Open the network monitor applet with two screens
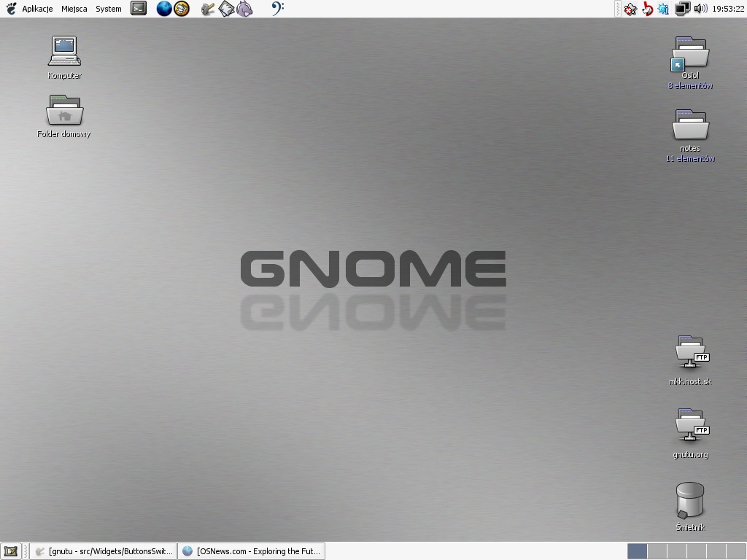This screenshot has width=747, height=560. click(x=682, y=9)
